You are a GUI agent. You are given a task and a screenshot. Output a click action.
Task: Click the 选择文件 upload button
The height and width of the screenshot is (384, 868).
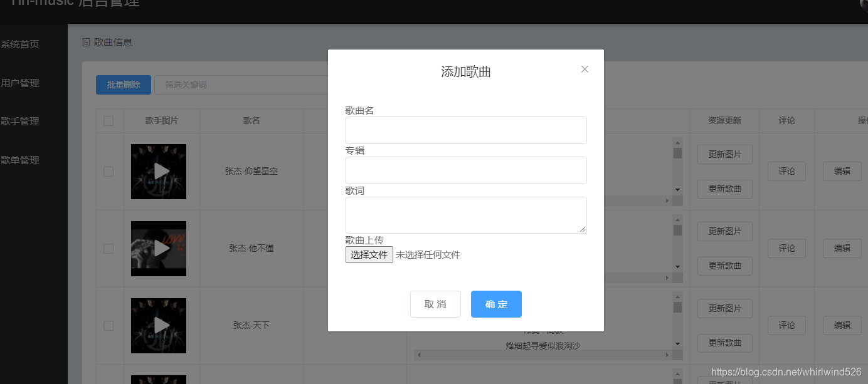[369, 254]
